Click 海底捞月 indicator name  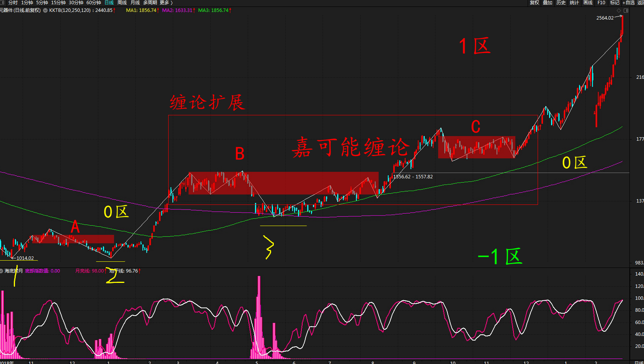(x=14, y=271)
